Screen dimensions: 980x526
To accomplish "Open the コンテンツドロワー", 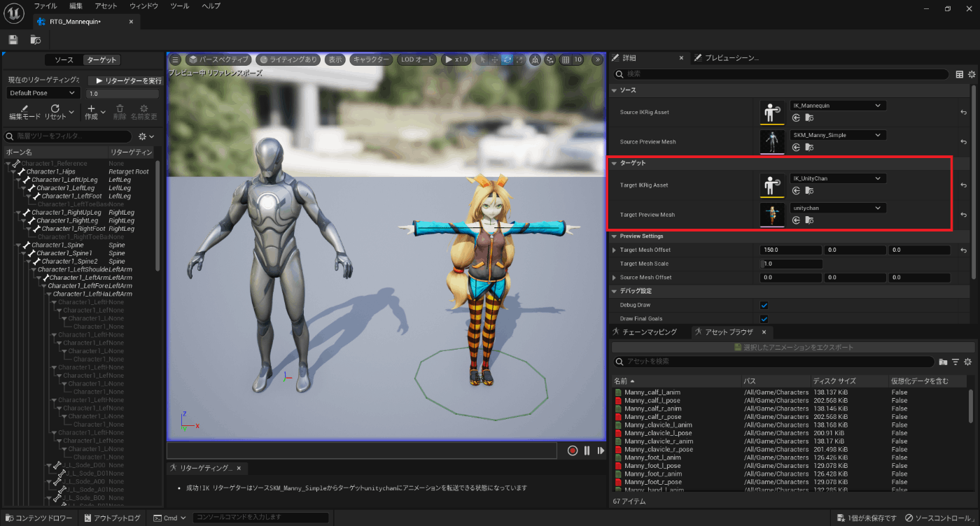I will click(x=39, y=518).
